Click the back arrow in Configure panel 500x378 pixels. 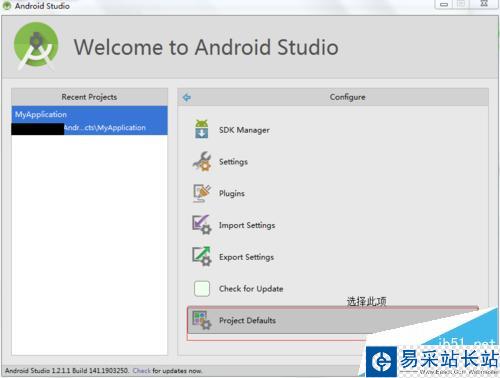(x=187, y=97)
